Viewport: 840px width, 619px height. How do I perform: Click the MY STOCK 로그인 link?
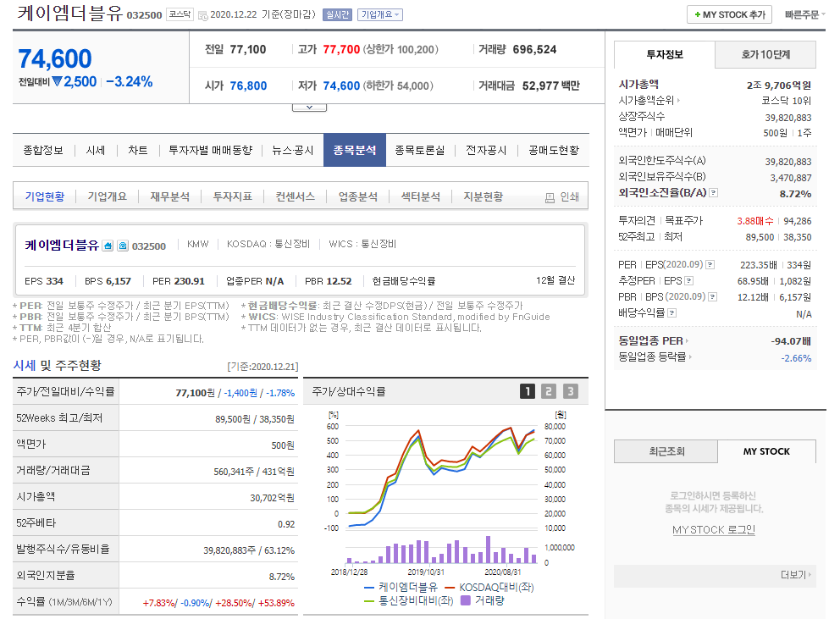[714, 529]
